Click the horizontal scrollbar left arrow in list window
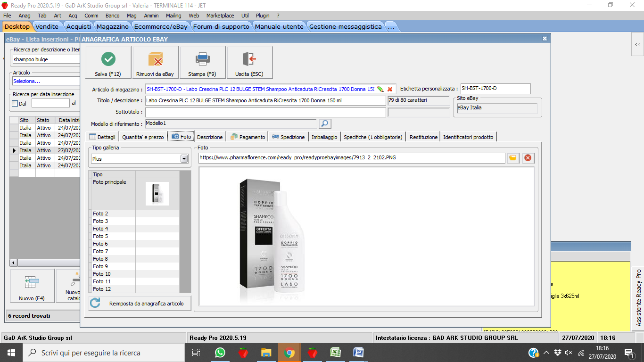Viewport: 644px width, 362px height. click(13, 263)
